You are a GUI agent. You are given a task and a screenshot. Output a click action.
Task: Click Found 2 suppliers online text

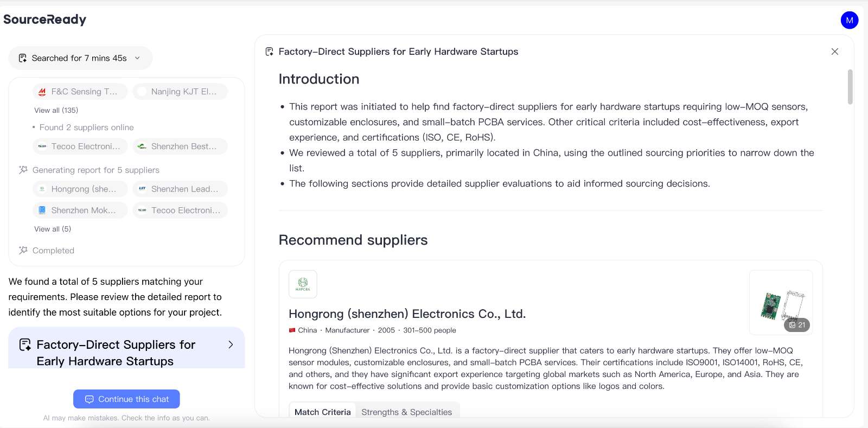pyautogui.click(x=86, y=127)
